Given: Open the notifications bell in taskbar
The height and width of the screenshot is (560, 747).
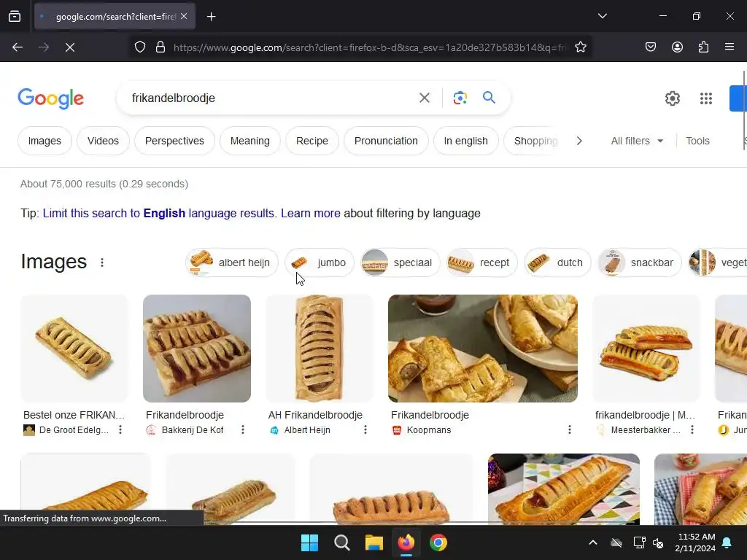Looking at the screenshot, I should click(x=727, y=542).
